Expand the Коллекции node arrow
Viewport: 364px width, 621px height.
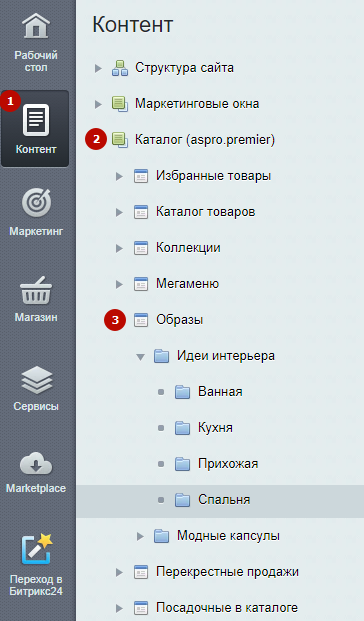[119, 248]
